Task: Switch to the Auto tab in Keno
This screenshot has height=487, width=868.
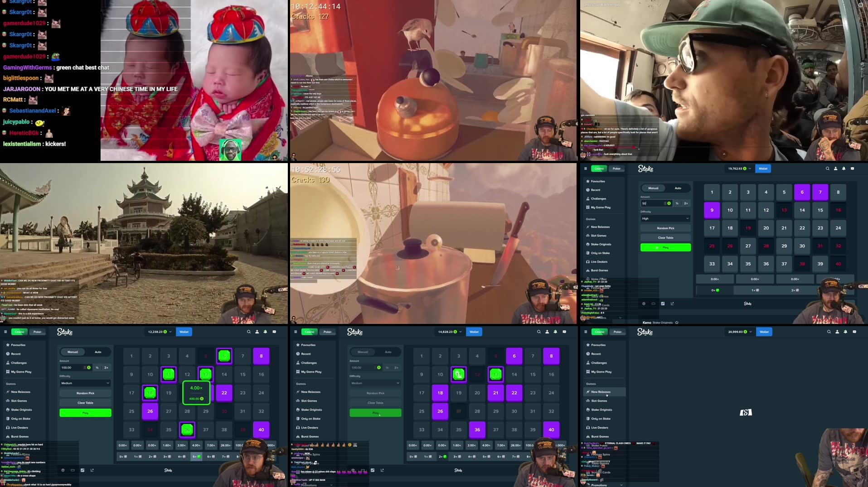Action: click(678, 188)
